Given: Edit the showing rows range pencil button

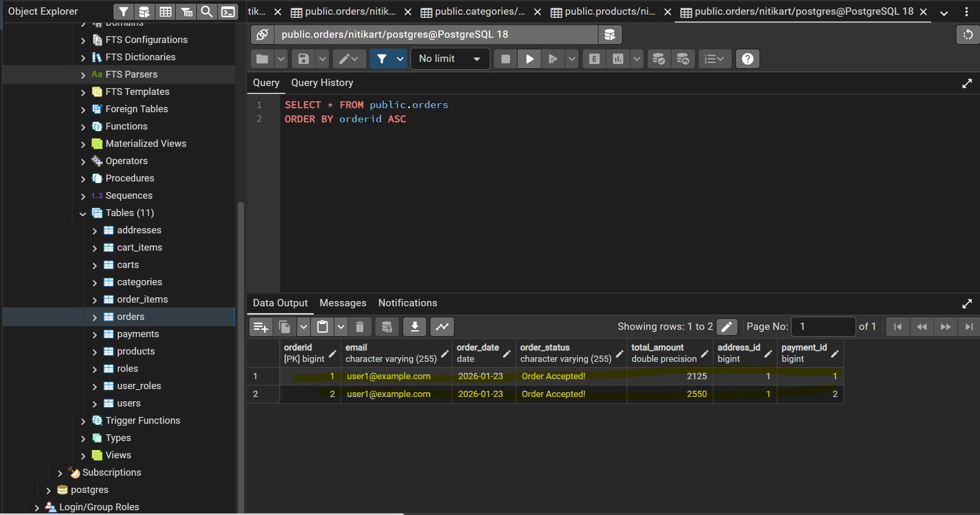Looking at the screenshot, I should tap(726, 327).
